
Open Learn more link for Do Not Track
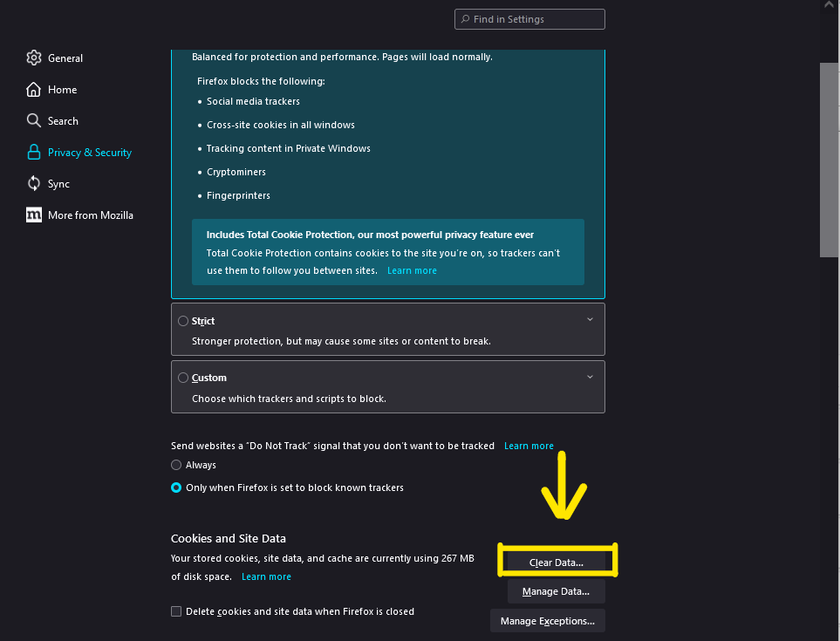click(529, 447)
